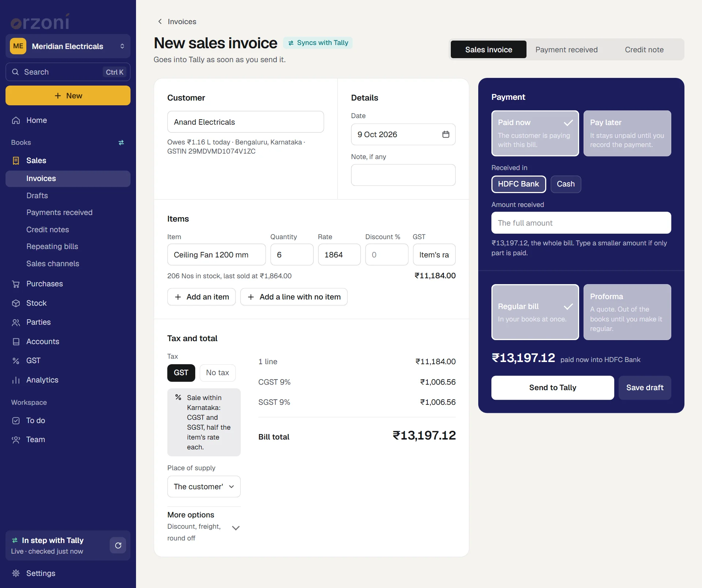
Task: Click the Books sync arrows icon
Action: click(x=121, y=143)
